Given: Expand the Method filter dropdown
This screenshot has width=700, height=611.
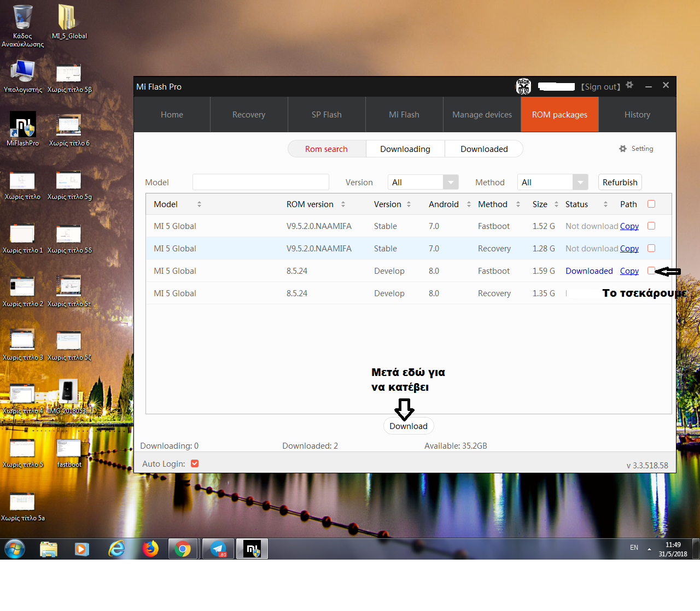Looking at the screenshot, I should [x=580, y=183].
